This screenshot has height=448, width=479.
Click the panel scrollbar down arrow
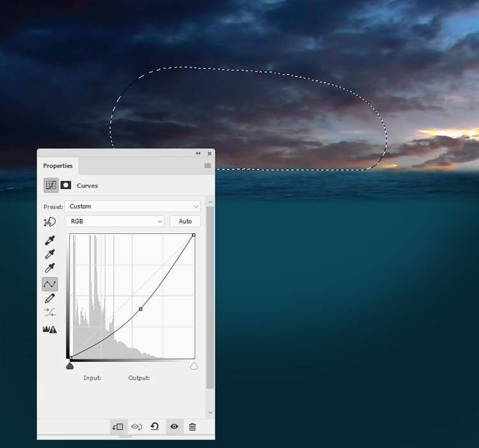[210, 413]
